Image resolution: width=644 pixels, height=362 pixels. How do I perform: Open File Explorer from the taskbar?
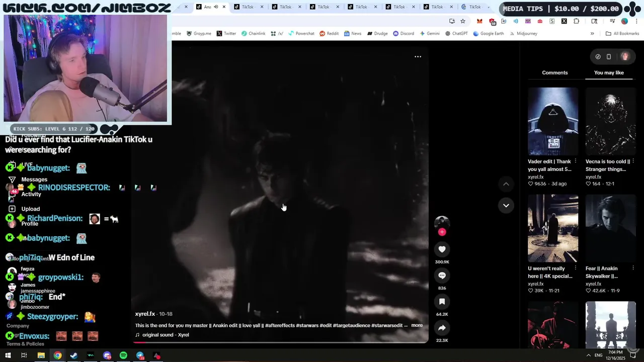[x=41, y=355]
